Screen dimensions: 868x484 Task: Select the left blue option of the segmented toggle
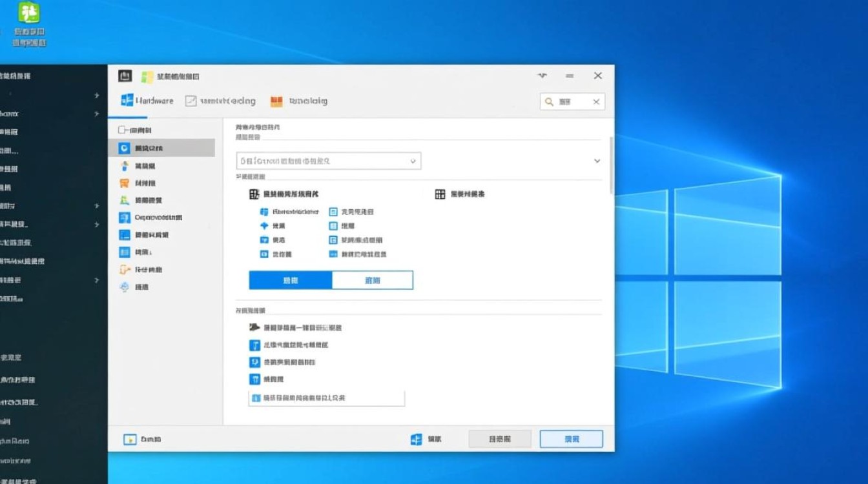289,279
